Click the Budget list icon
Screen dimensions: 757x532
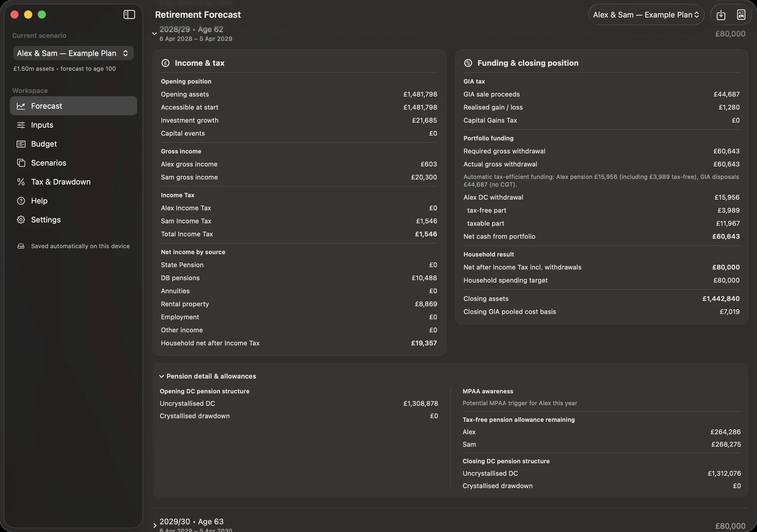pyautogui.click(x=21, y=144)
